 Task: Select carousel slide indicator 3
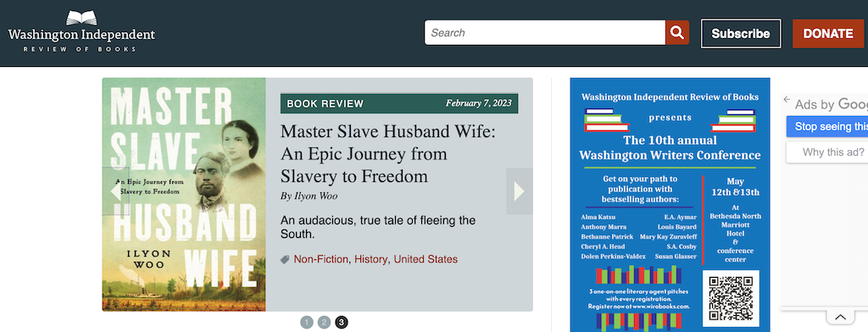tap(342, 322)
